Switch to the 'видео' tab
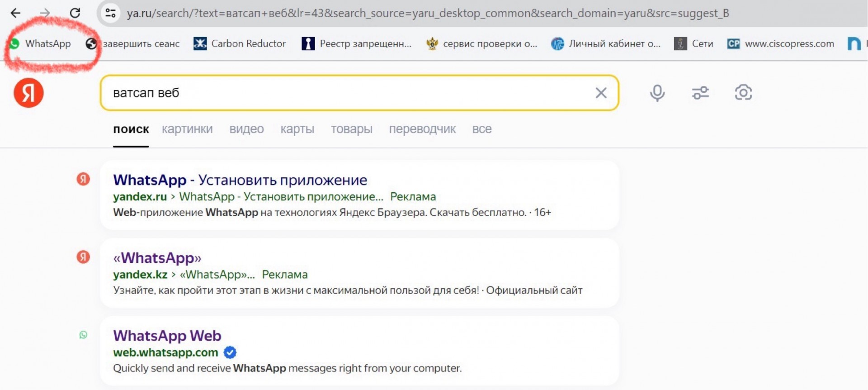The height and width of the screenshot is (390, 868). pos(246,129)
